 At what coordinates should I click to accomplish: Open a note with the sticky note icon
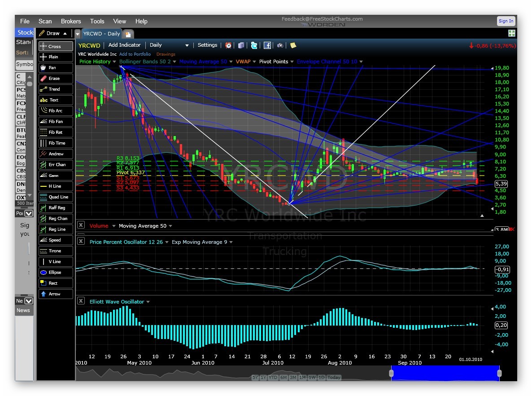(x=292, y=45)
